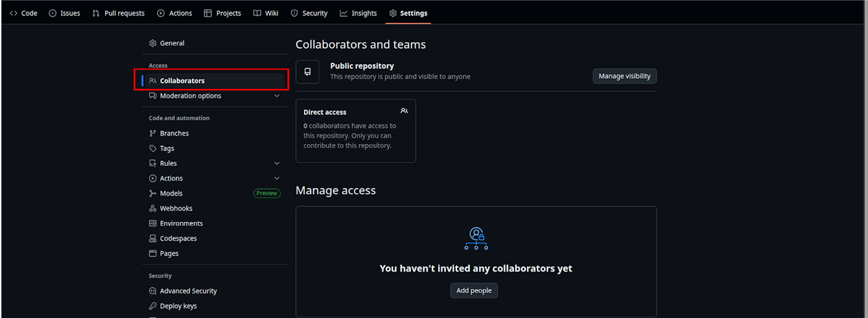Click the General gear icon in sidebar
The image size is (868, 318).
(x=153, y=43)
